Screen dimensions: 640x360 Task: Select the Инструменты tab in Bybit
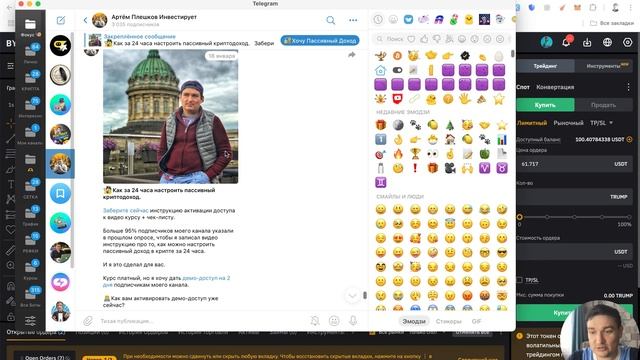click(604, 66)
